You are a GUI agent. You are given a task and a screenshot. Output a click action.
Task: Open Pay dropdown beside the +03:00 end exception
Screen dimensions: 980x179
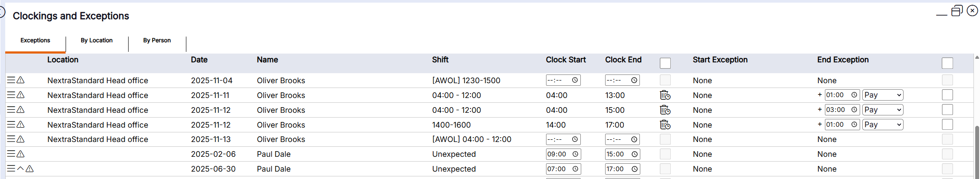[x=883, y=110]
